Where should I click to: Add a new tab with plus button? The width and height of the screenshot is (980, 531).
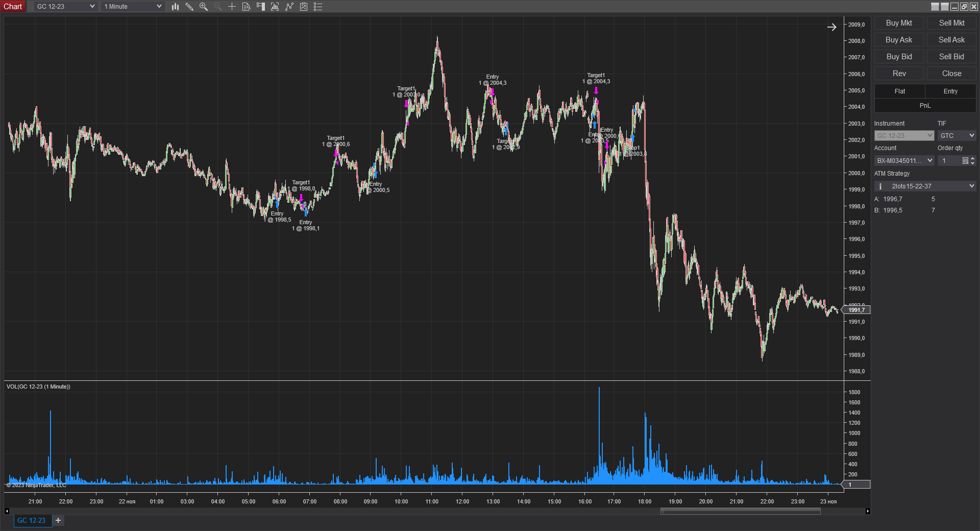(58, 520)
